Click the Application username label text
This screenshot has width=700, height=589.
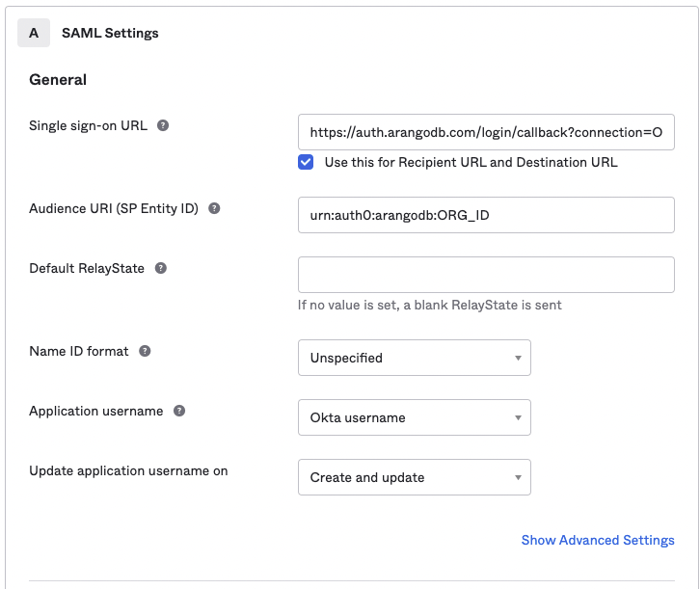[96, 411]
